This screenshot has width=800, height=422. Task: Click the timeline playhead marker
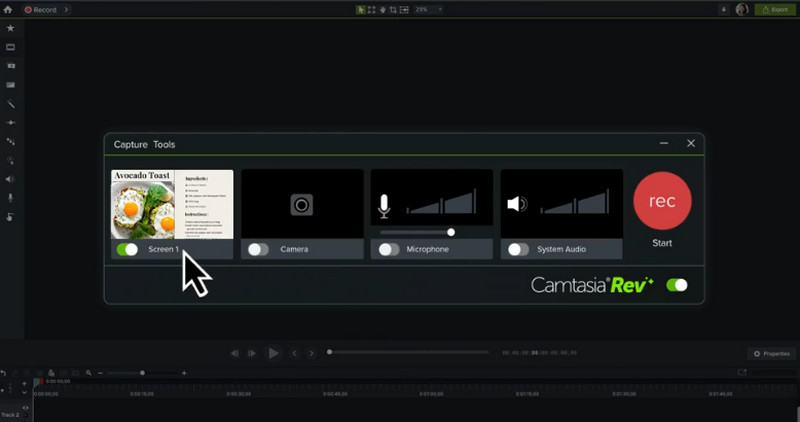click(x=37, y=382)
